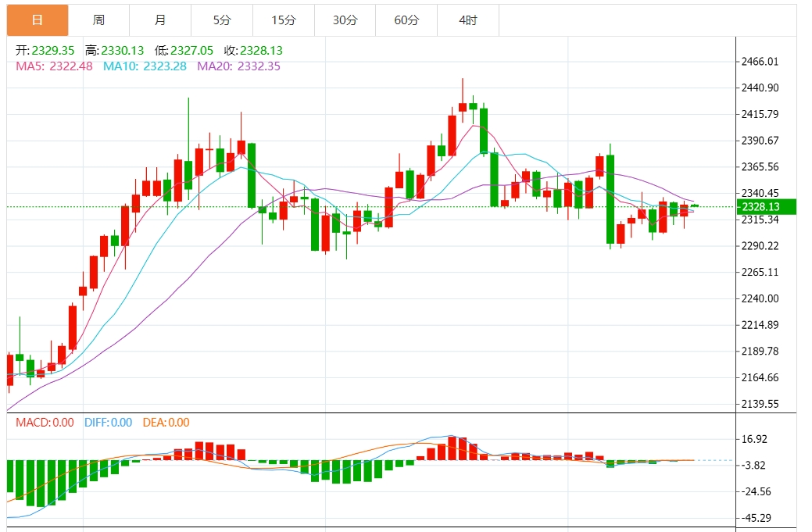Screen dimensions: 812x532
Task: Click the 2164.66 price axis label
Action: [760, 378]
